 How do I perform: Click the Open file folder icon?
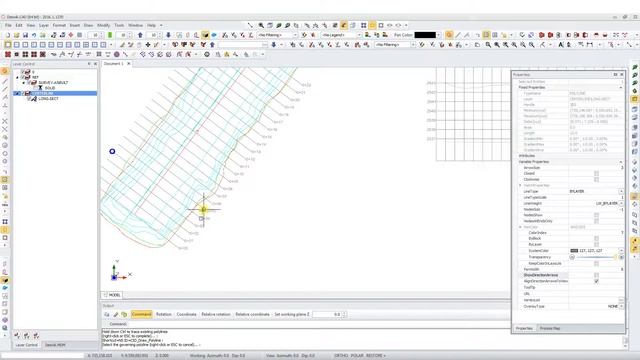click(x=17, y=35)
